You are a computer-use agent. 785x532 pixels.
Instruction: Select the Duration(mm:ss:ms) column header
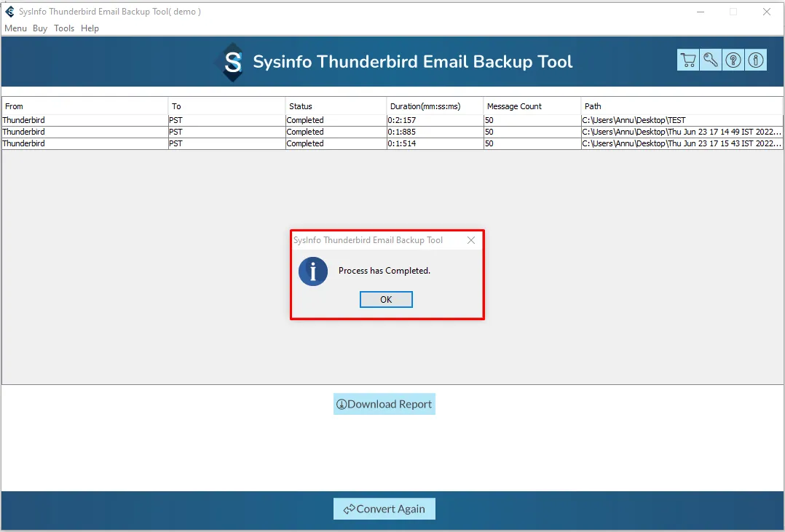(435, 106)
